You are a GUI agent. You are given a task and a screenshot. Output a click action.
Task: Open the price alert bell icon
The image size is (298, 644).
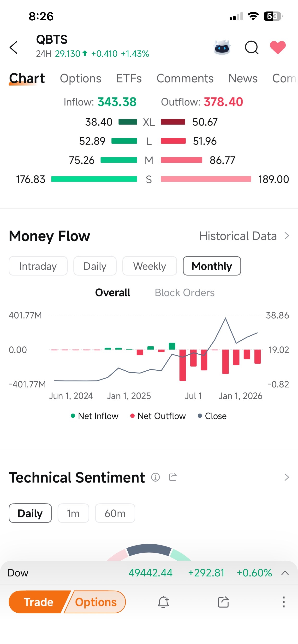point(164,602)
